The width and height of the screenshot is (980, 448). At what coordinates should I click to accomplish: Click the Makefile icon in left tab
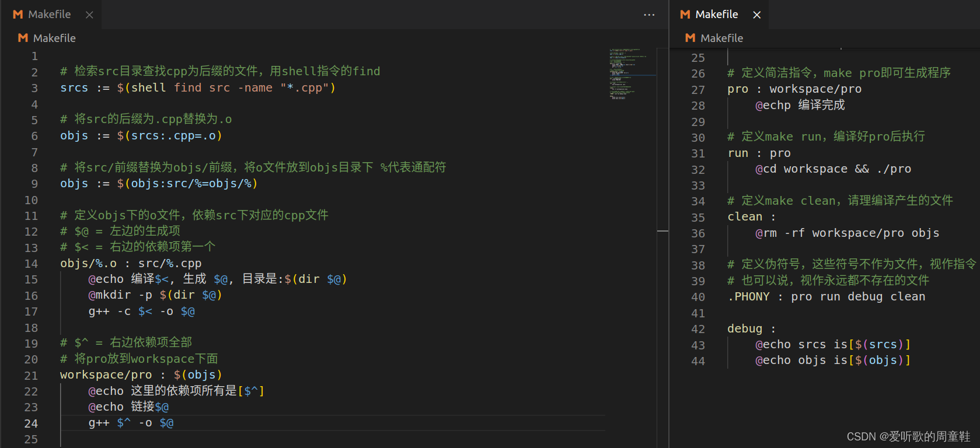(x=18, y=15)
